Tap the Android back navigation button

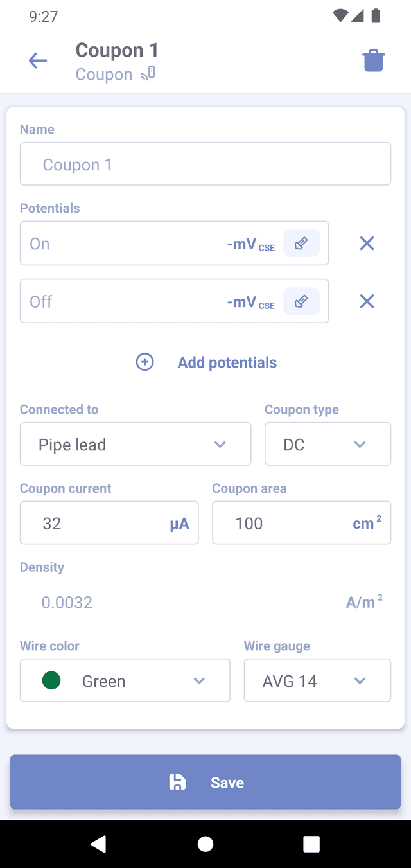(98, 844)
